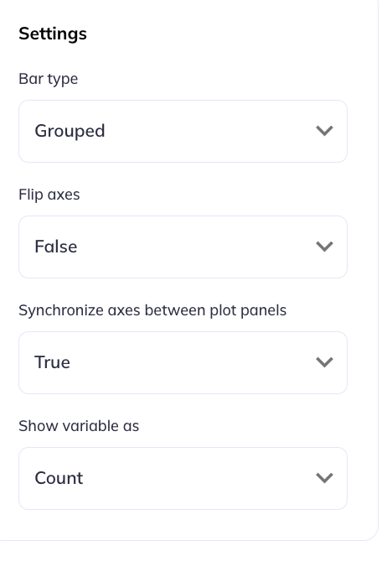Click the Settings heading

click(53, 34)
